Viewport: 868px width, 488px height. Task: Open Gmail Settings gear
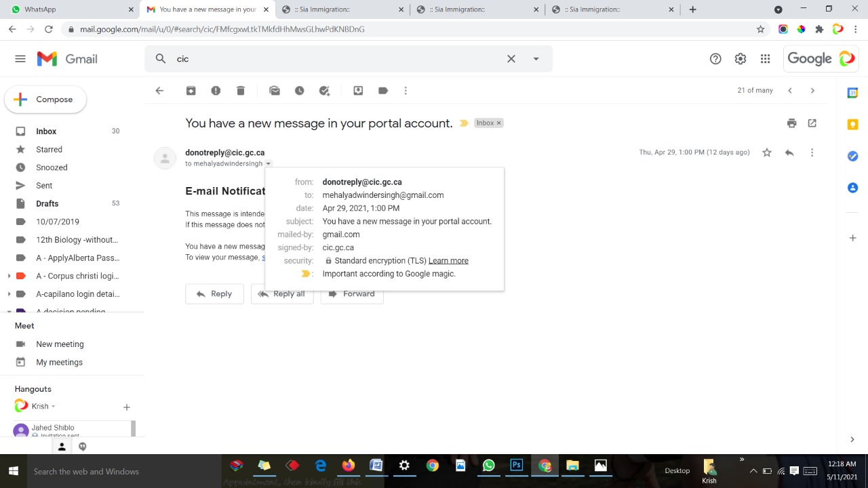pyautogui.click(x=741, y=59)
